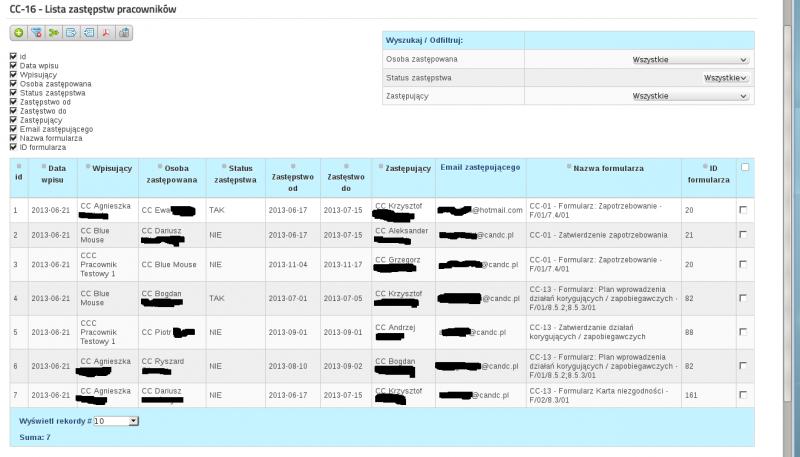
Task: Export list with the PDF icon
Action: point(106,33)
